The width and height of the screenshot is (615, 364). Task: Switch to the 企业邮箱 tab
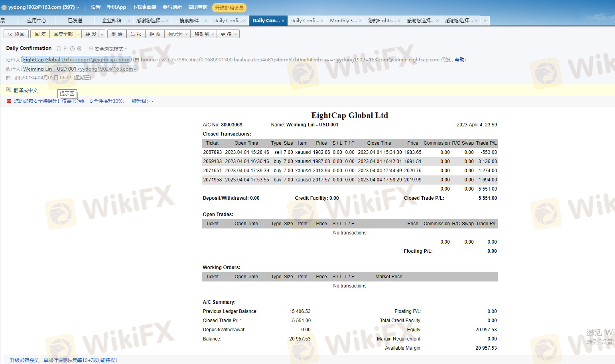(x=112, y=21)
